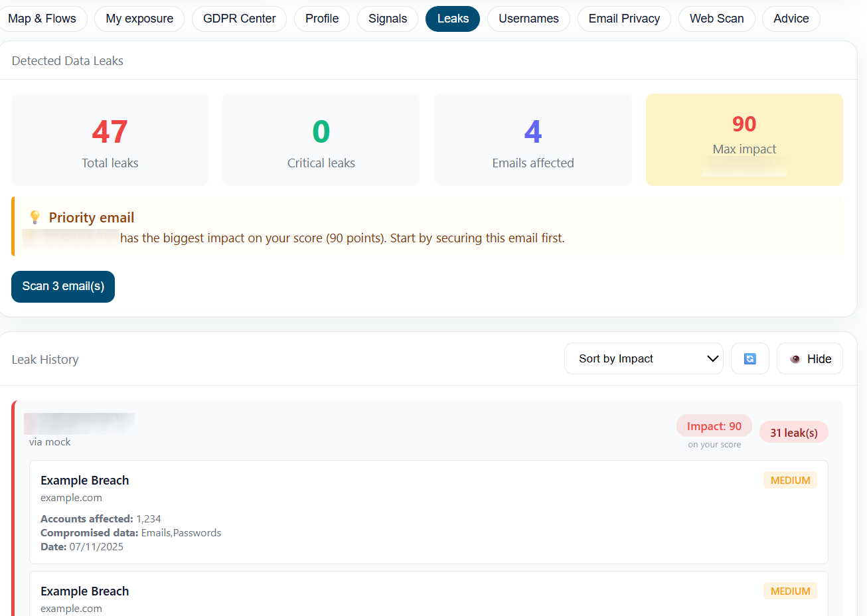Select the Map & Flows tab
867x616 pixels.
pyautogui.click(x=43, y=19)
